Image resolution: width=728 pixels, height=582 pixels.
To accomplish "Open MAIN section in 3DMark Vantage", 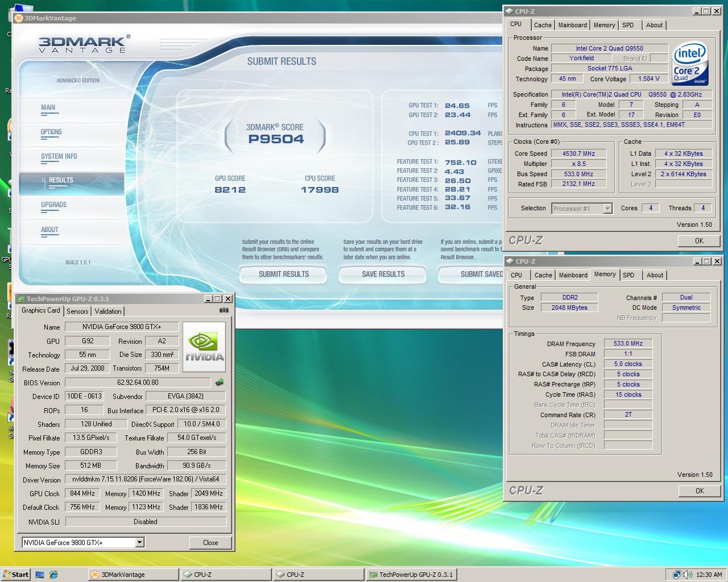I will [72, 110].
